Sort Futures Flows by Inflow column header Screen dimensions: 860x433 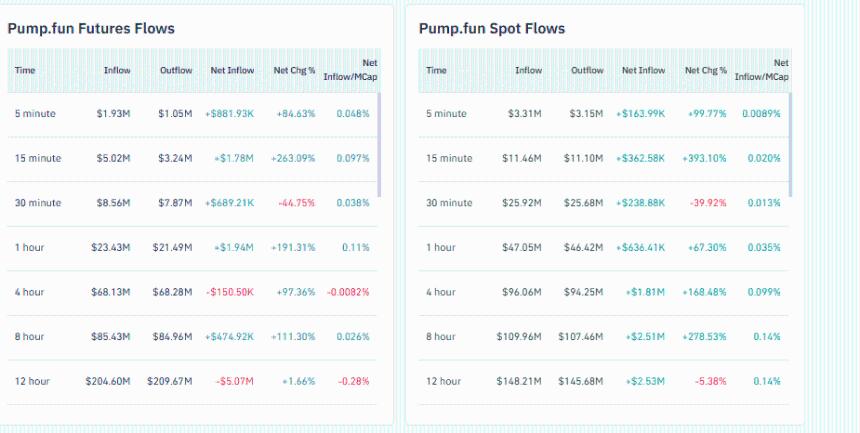(117, 70)
